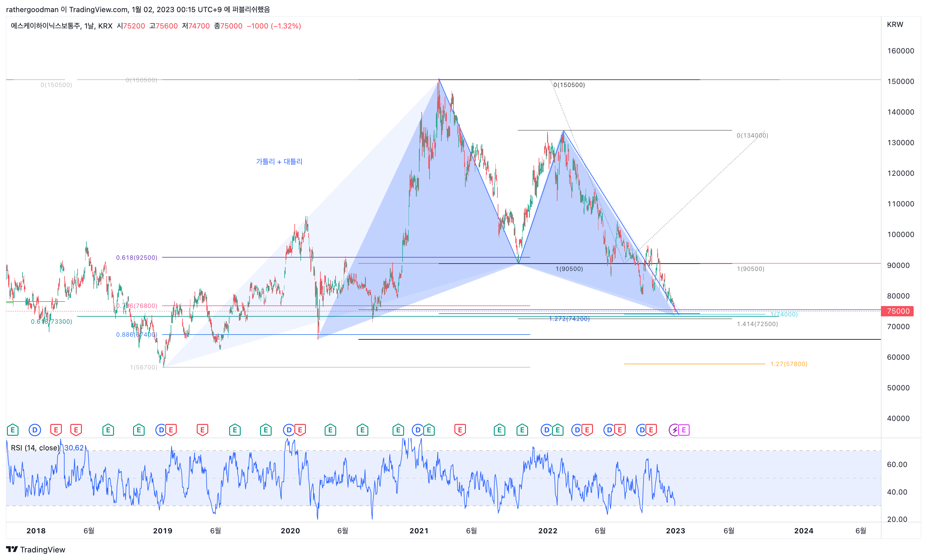
Task: Select the 1.272(74200) blue level label
Action: pyautogui.click(x=569, y=319)
